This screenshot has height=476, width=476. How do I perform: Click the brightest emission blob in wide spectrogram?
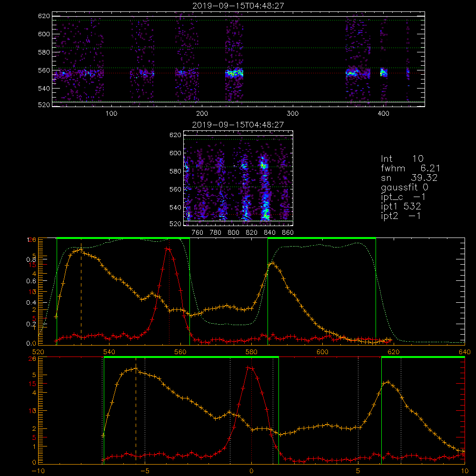pyautogui.click(x=234, y=73)
